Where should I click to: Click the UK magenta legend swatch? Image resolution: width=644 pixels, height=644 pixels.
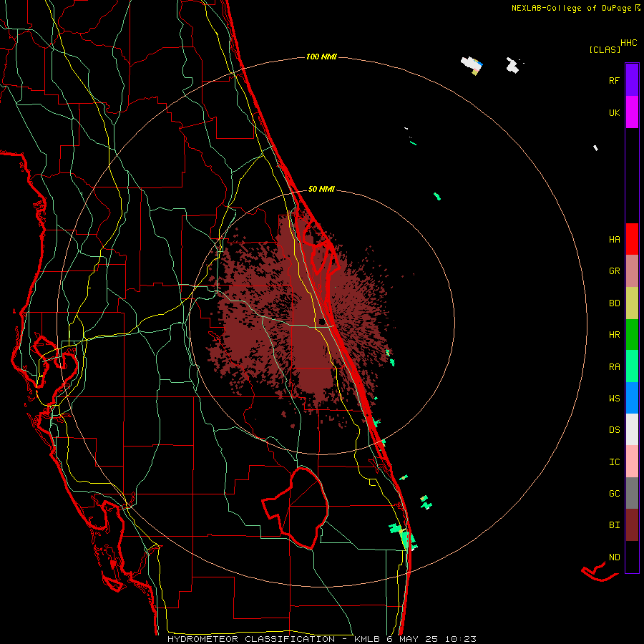point(632,112)
